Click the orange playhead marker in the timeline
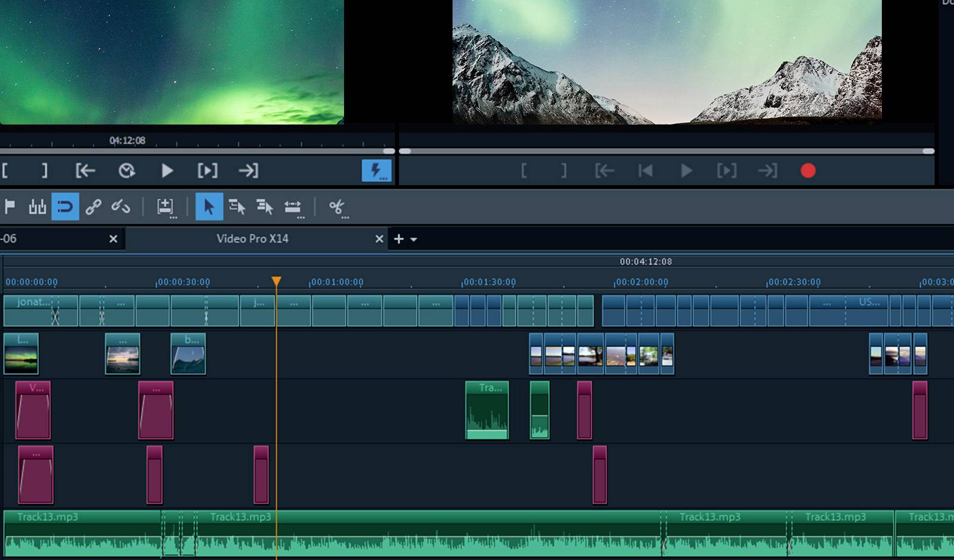954x560 pixels. tap(277, 280)
